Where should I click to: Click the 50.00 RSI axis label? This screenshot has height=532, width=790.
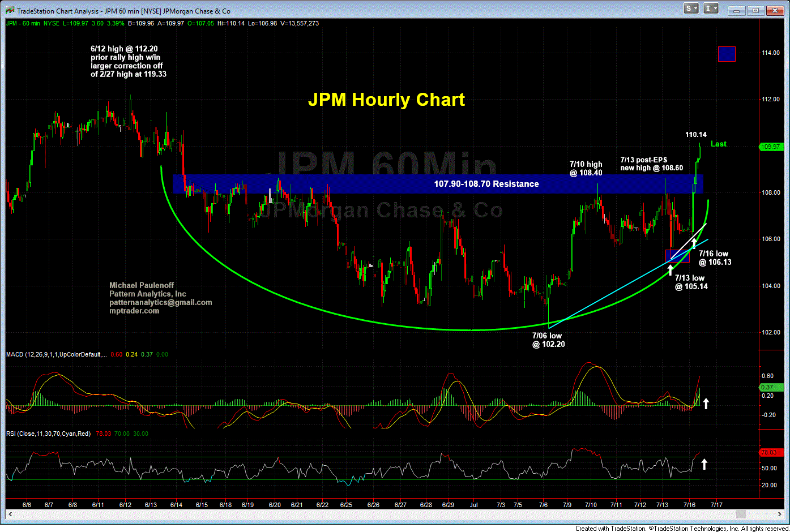[769, 468]
